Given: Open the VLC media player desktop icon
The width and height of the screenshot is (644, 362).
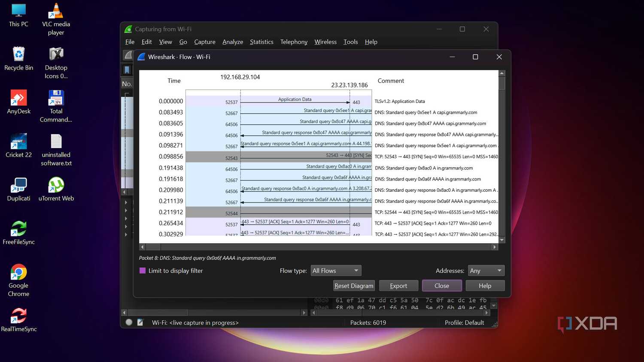Looking at the screenshot, I should coord(56,19).
